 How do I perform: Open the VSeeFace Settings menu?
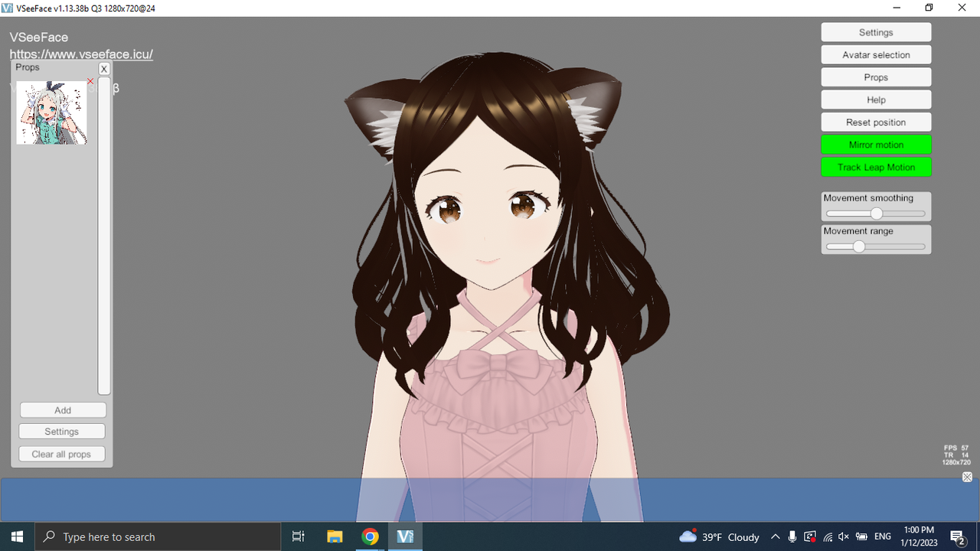click(876, 32)
